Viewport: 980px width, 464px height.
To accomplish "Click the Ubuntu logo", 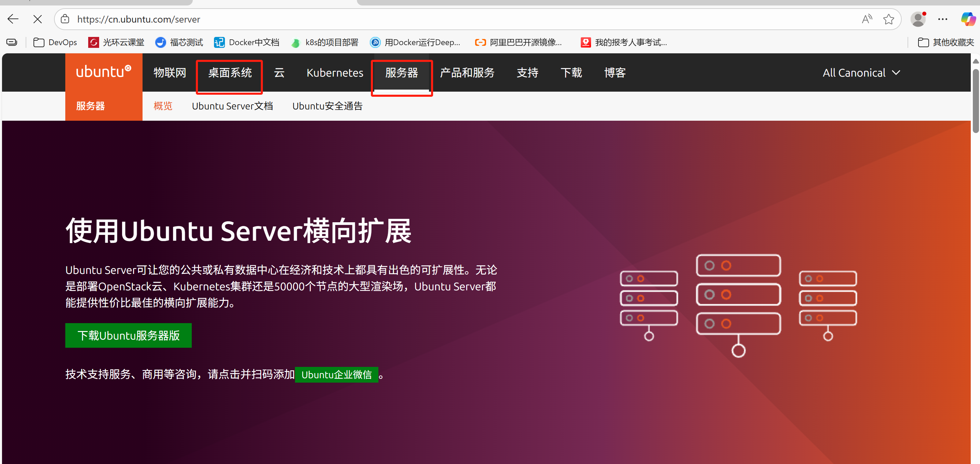I will [103, 72].
